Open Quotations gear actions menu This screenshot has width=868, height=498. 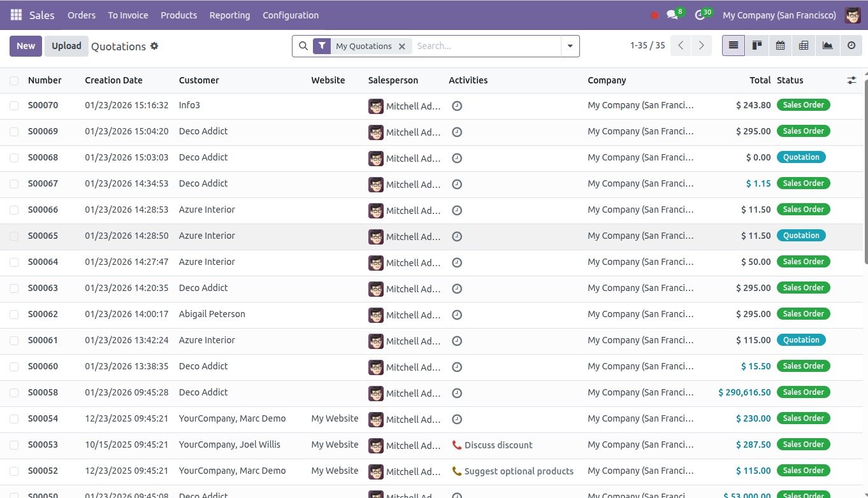tap(154, 46)
